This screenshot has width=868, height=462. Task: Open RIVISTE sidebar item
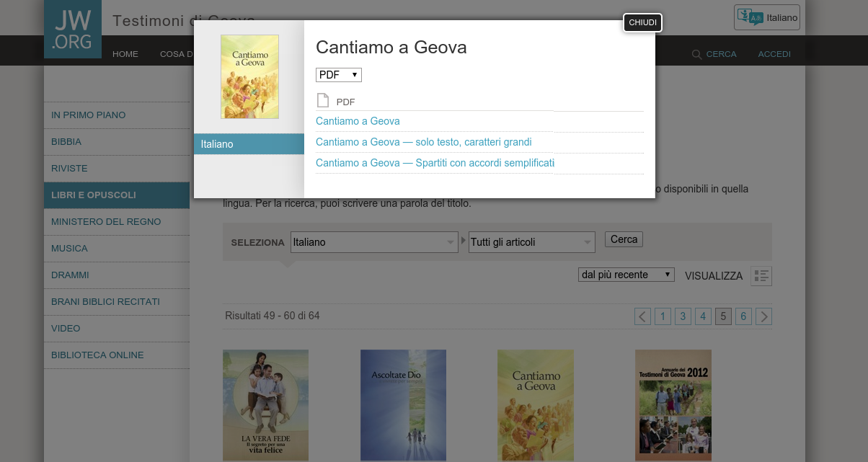click(x=117, y=168)
